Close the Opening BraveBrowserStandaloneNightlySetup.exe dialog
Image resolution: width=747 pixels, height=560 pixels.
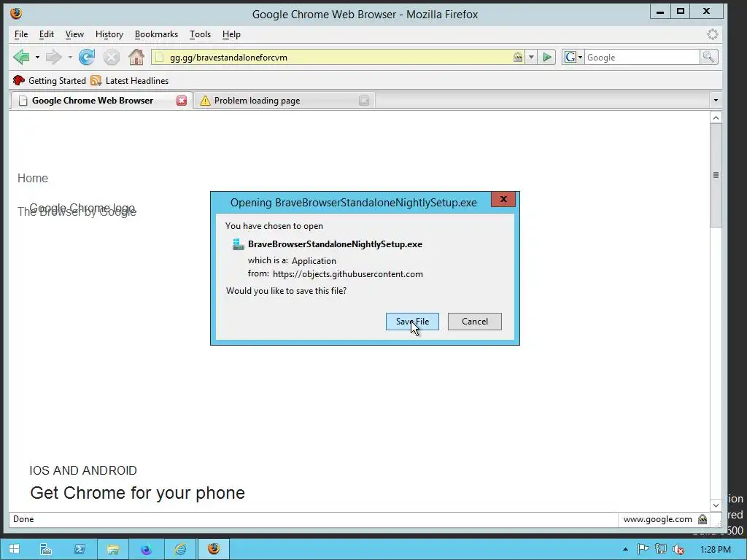[x=503, y=200]
